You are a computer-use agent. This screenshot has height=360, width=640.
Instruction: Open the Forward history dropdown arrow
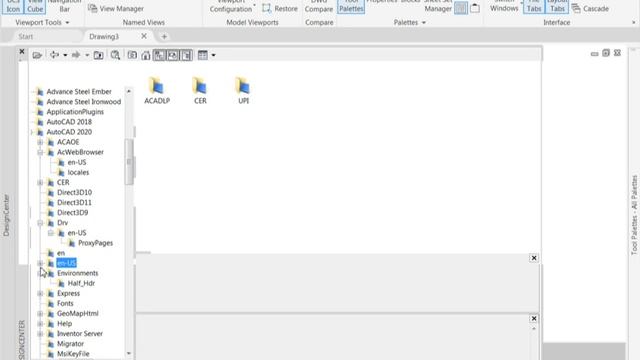click(87, 55)
